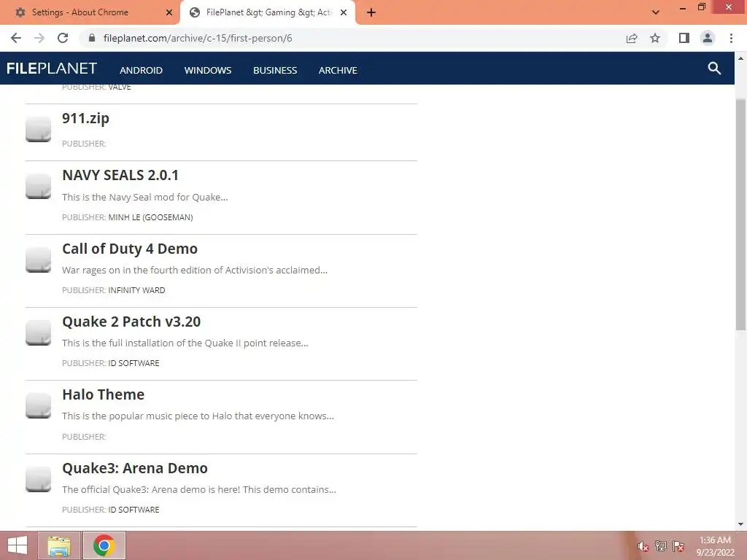
Task: Open the BUSINESS nav menu
Action: pos(275,71)
